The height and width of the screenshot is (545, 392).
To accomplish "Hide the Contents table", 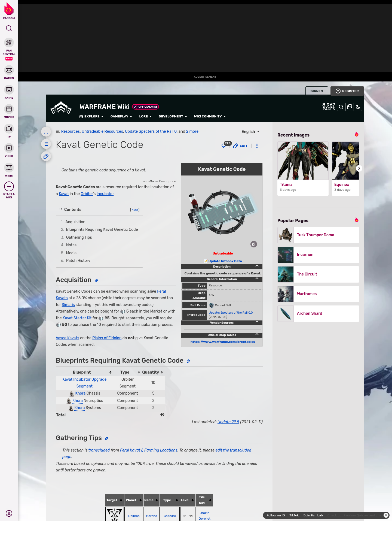I will tap(135, 210).
